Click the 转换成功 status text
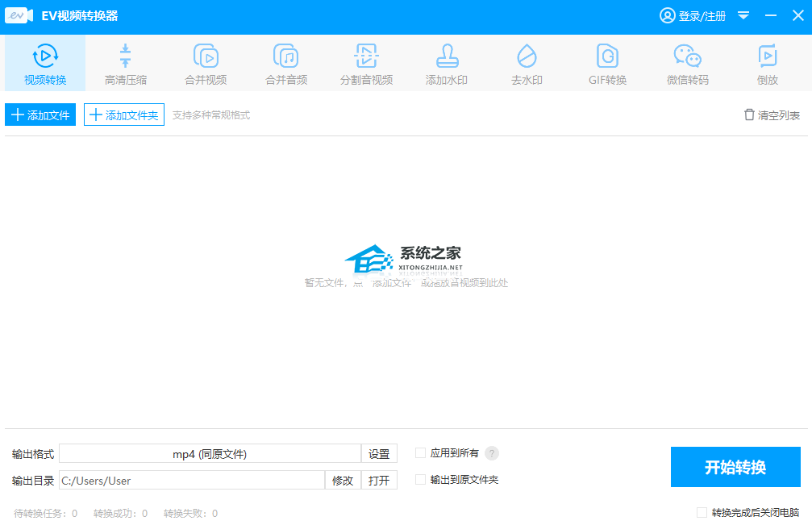Viewport: 812px width, 525px height. [120, 513]
